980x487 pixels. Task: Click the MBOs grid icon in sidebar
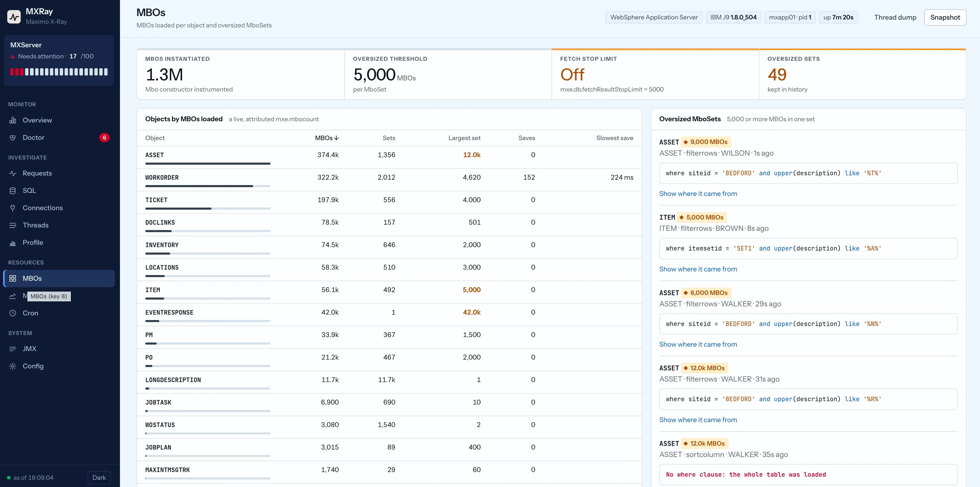coord(13,278)
